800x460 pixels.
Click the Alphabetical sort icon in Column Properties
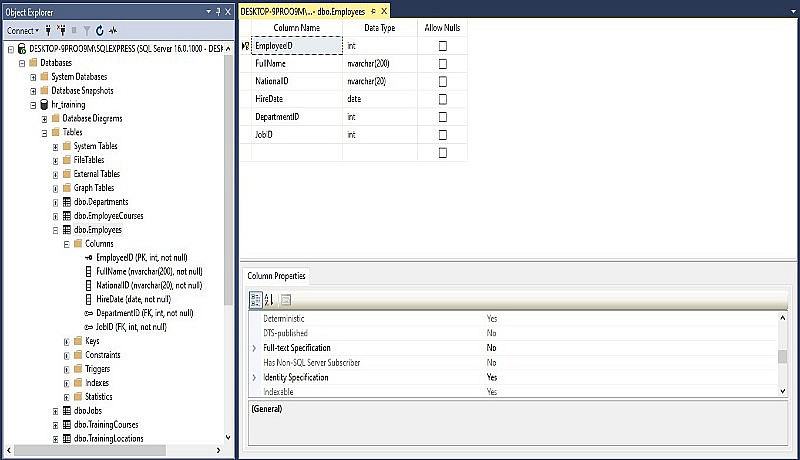269,300
